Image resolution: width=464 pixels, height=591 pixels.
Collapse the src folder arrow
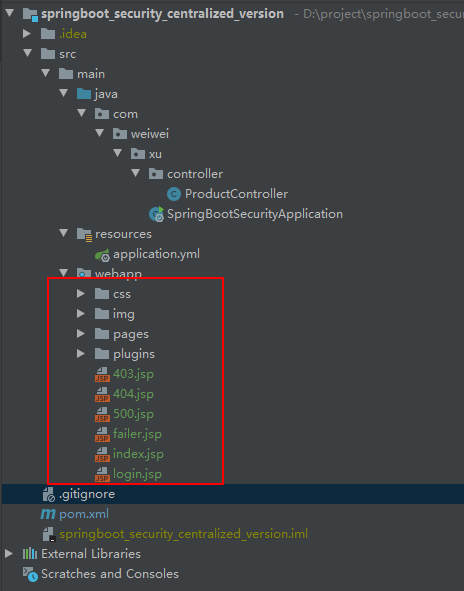(x=27, y=53)
